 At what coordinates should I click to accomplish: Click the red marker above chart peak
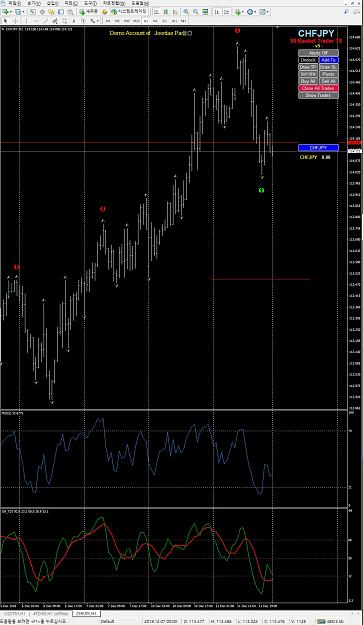(x=237, y=30)
